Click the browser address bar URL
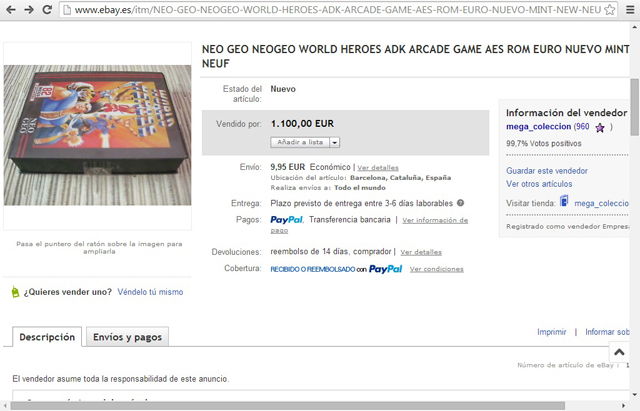 (337, 10)
